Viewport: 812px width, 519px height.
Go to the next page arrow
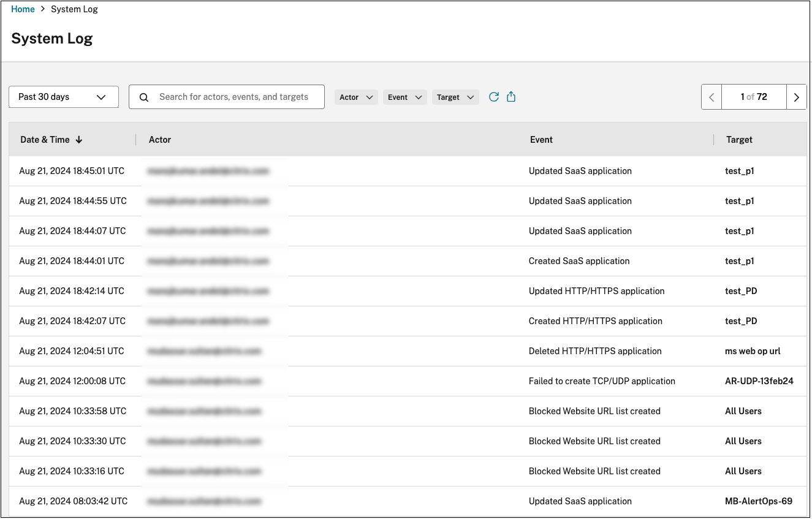coord(796,97)
